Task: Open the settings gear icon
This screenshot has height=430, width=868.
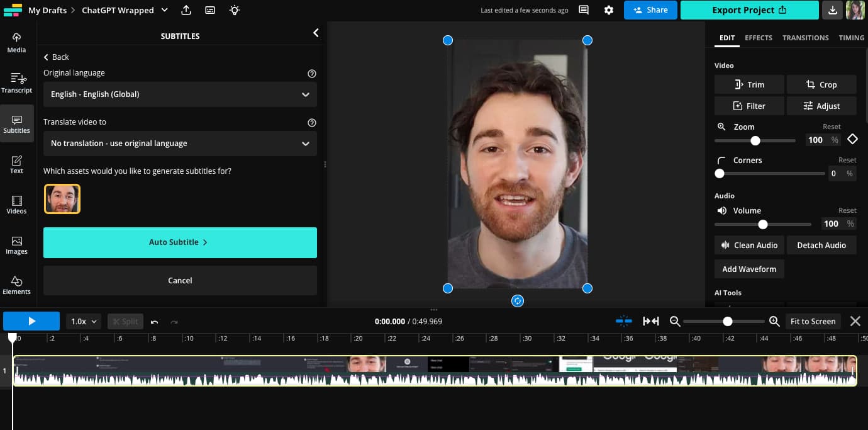Action: tap(609, 10)
